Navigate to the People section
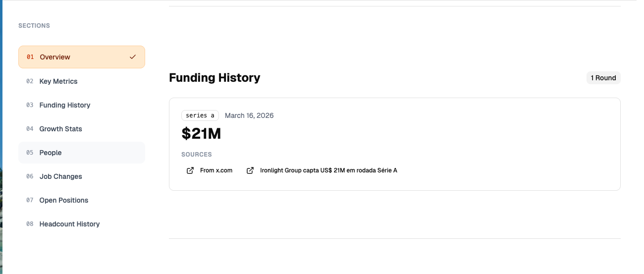The height and width of the screenshot is (274, 644). click(51, 153)
